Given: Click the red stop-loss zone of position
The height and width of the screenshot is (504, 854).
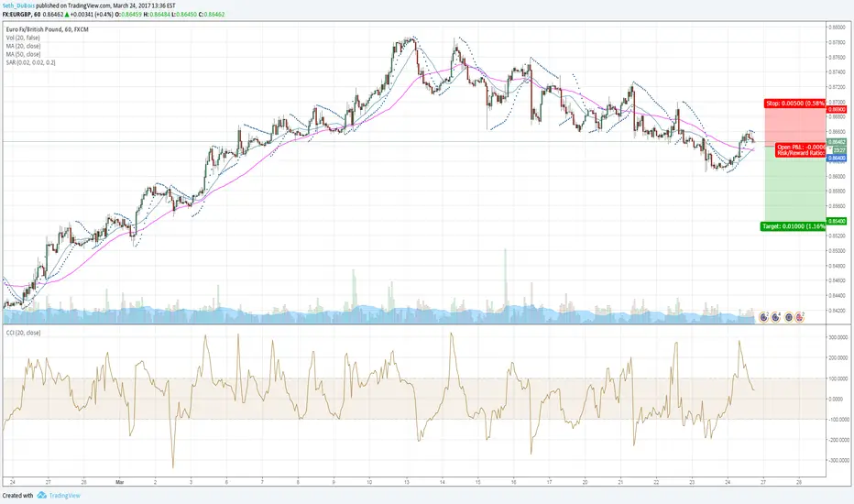Looking at the screenshot, I should [795, 126].
